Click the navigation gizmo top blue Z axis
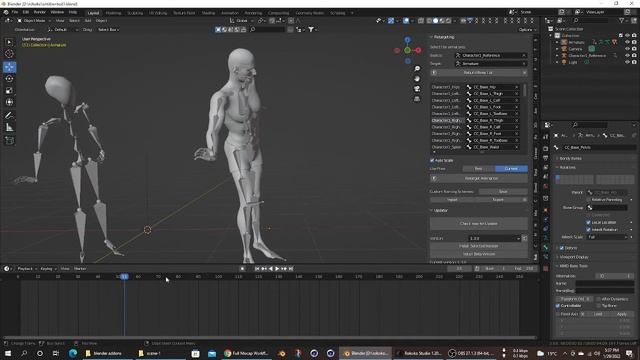This screenshot has width=640, height=360. point(407,40)
